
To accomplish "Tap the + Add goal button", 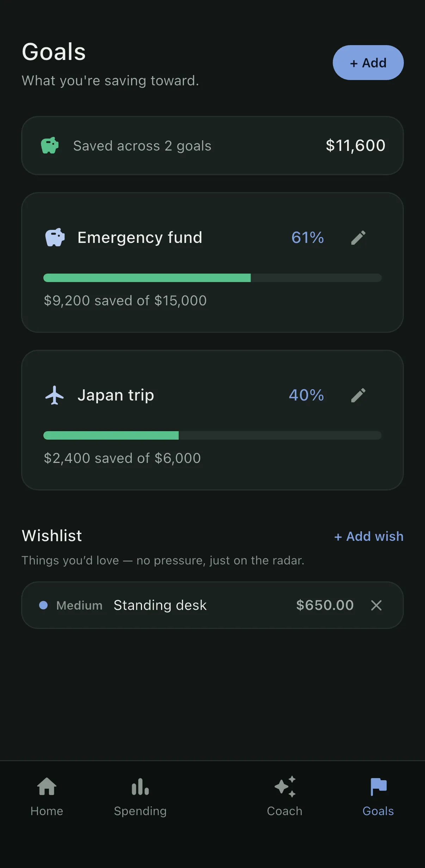I will 368,62.
